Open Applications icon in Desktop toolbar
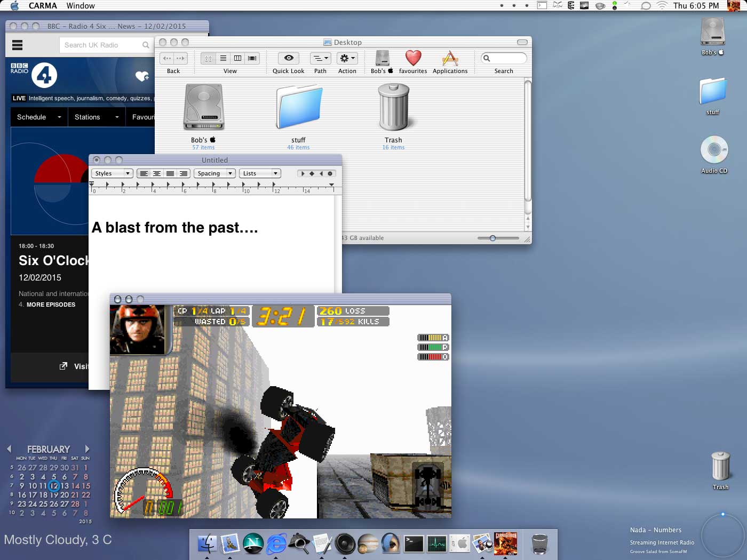Viewport: 747px width, 560px height. coord(450,58)
